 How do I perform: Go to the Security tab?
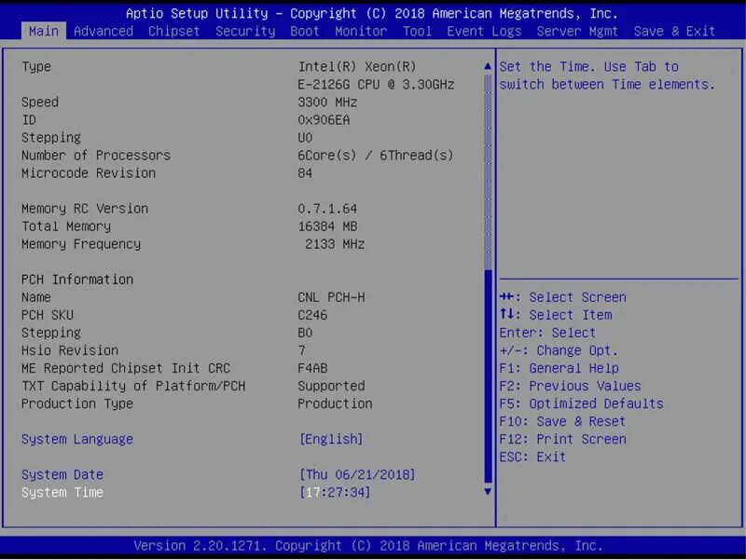point(245,32)
